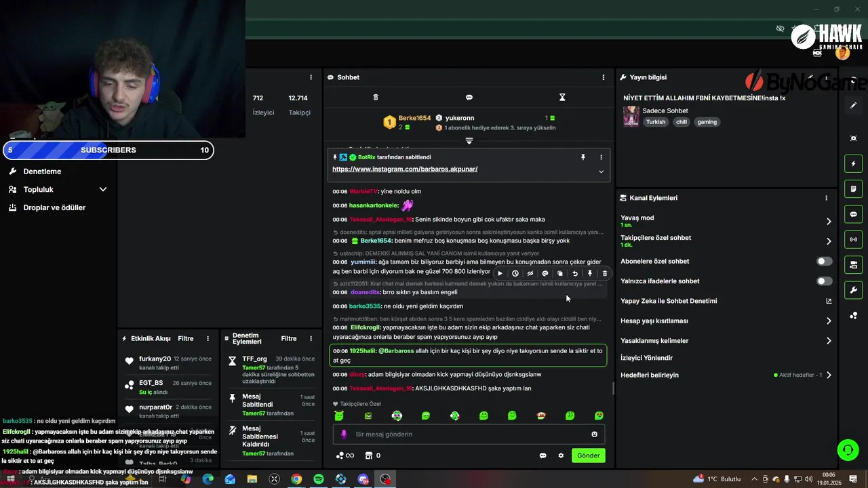Screen dimensions: 868x488
Task: Click the furkany20 follow event
Action: (167, 363)
